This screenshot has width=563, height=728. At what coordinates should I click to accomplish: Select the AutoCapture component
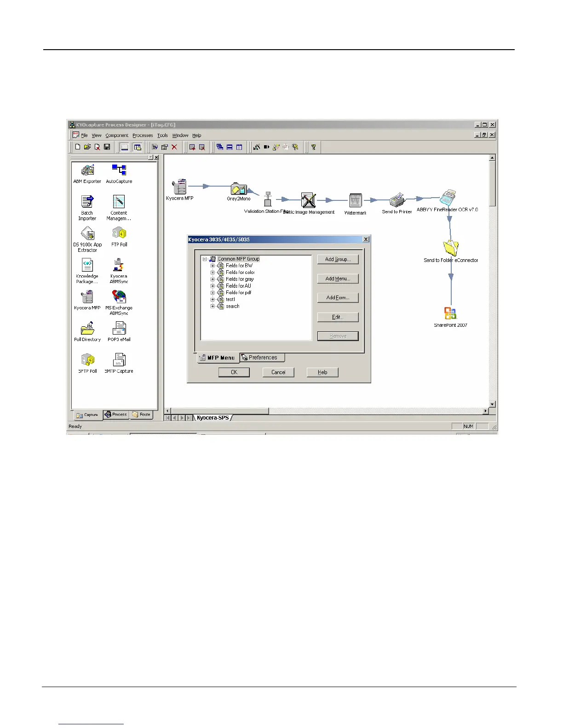coord(119,174)
